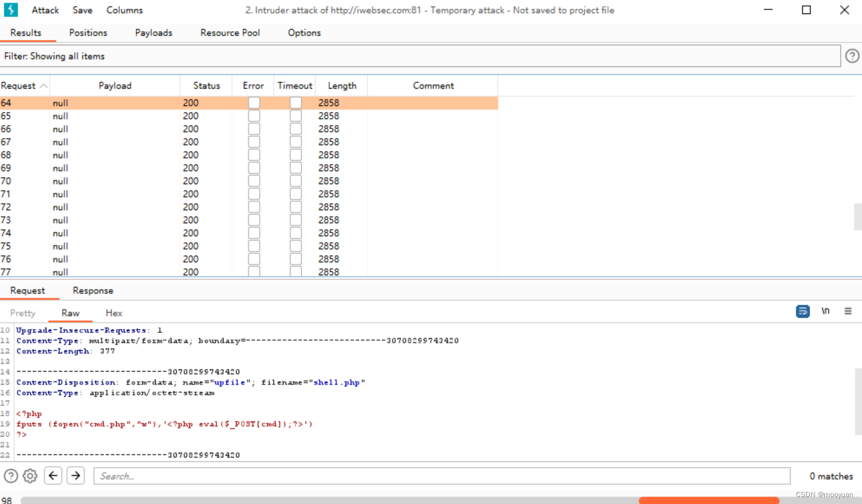Switch to the Options tab
The image size is (862, 504).
(x=305, y=32)
